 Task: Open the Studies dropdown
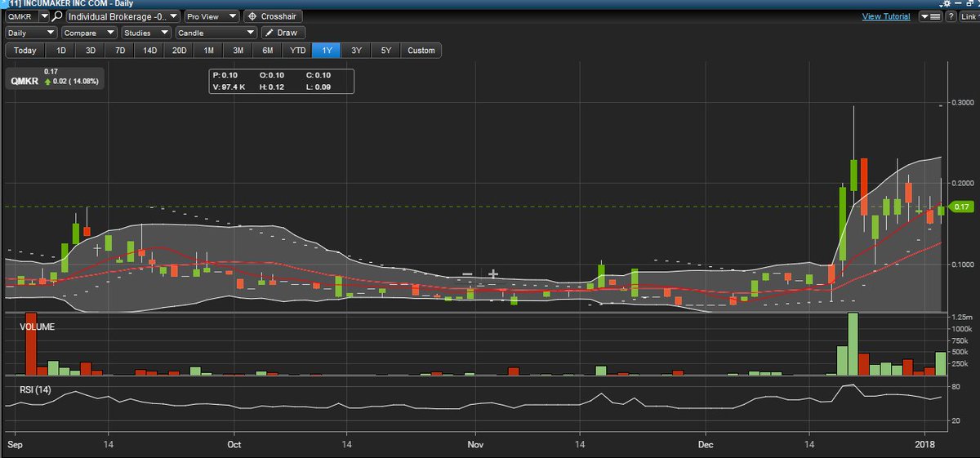coord(146,33)
